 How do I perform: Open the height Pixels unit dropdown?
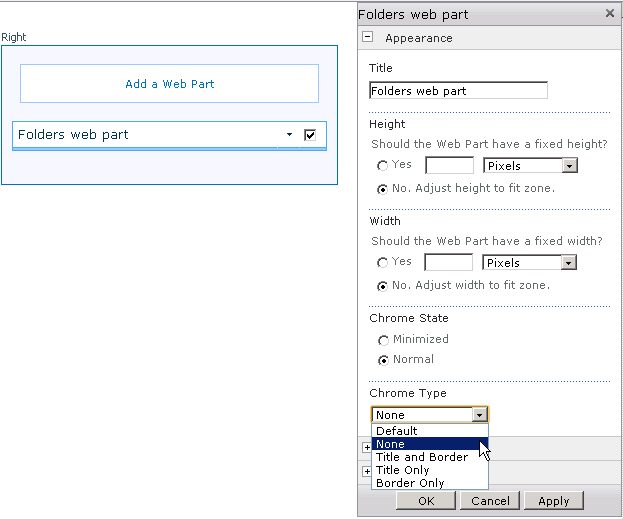(569, 166)
